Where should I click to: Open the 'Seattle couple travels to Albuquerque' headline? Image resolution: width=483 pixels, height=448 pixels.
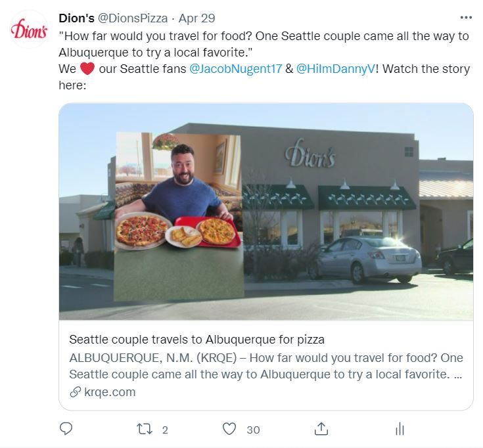point(197,340)
